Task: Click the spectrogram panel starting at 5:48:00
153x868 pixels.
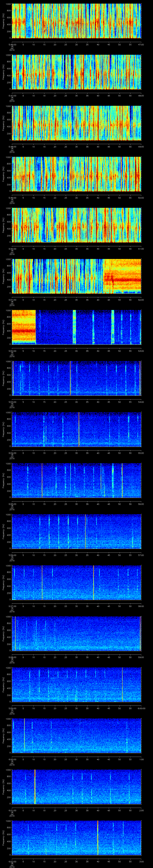Action: 77,123
